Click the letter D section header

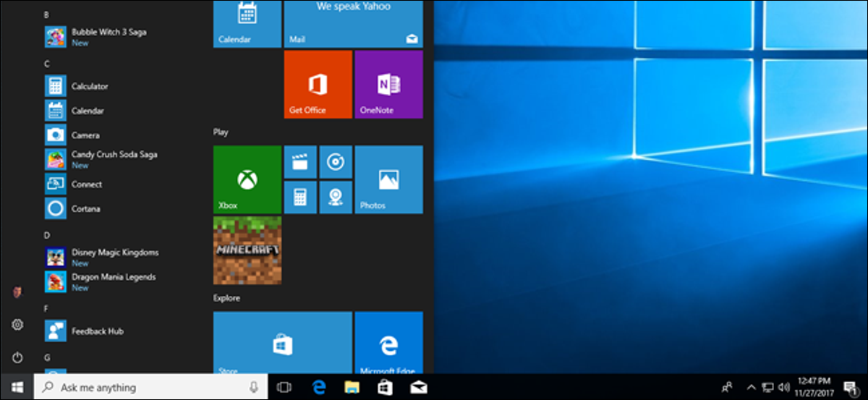coord(47,235)
